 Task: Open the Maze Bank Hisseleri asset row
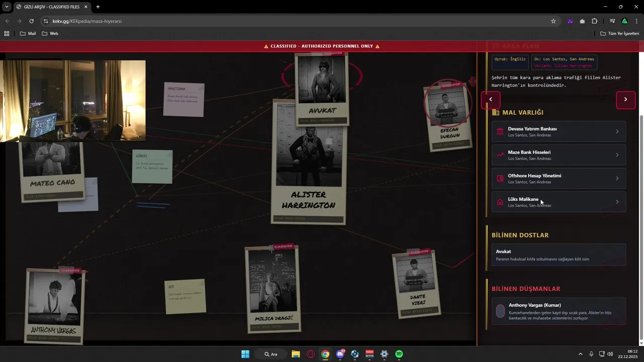tap(558, 155)
